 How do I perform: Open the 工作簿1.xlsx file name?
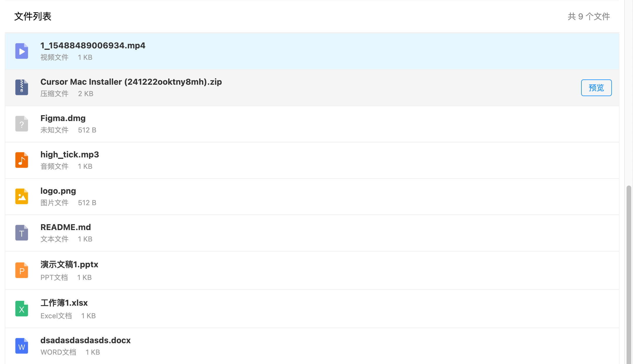[64, 303]
